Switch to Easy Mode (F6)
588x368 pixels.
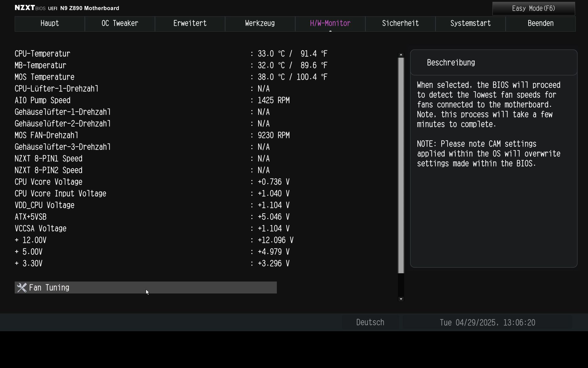coord(533,9)
